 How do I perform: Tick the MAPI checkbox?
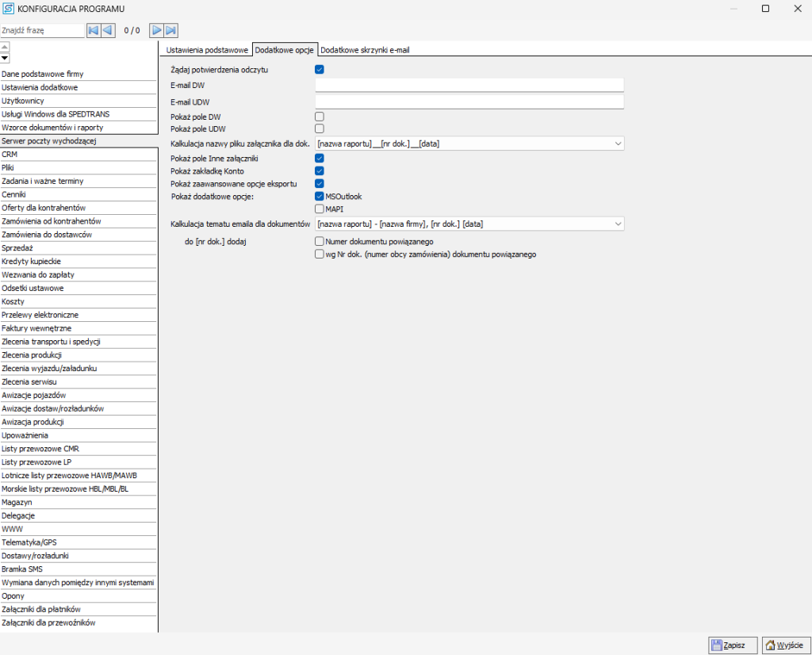coord(320,209)
